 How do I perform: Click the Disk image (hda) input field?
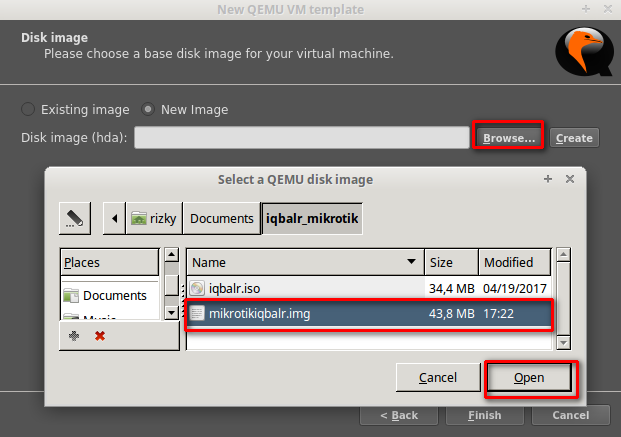coord(302,137)
